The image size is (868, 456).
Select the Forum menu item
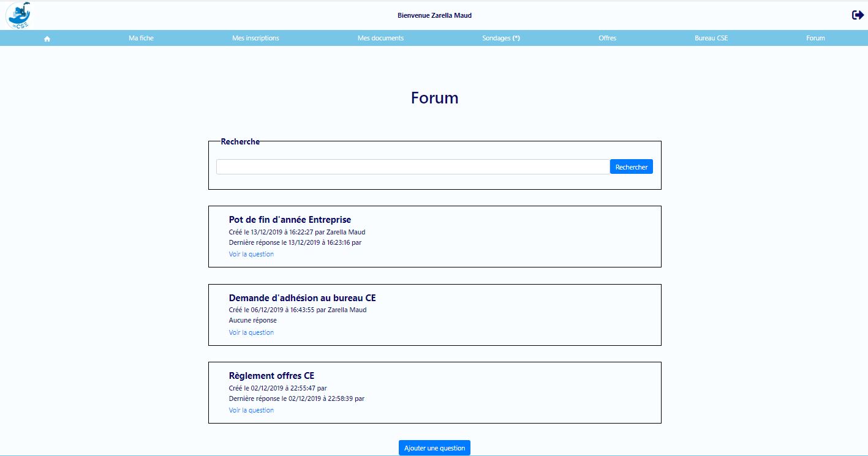815,38
